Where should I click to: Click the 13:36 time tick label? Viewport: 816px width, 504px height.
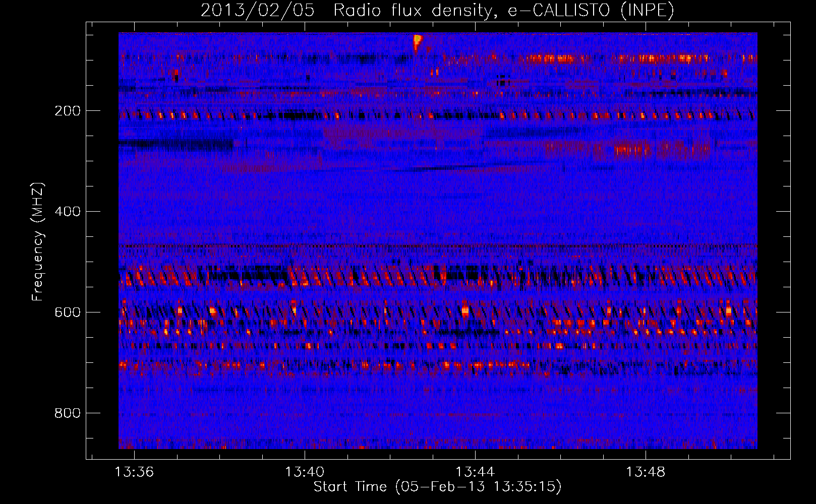134,472
